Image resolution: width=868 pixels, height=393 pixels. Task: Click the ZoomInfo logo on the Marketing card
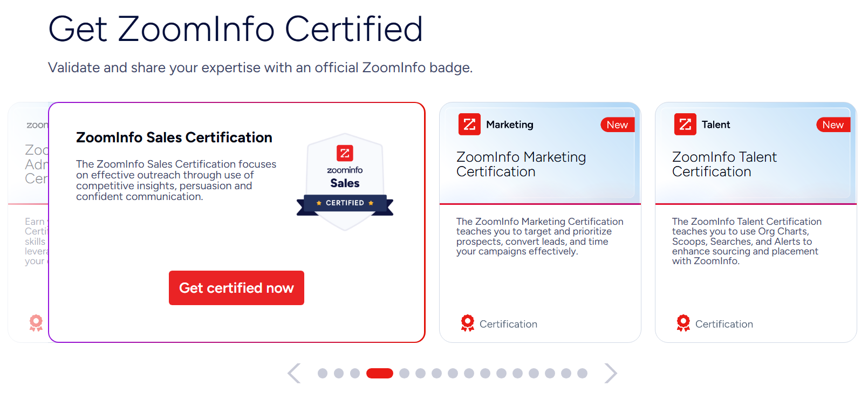click(469, 125)
